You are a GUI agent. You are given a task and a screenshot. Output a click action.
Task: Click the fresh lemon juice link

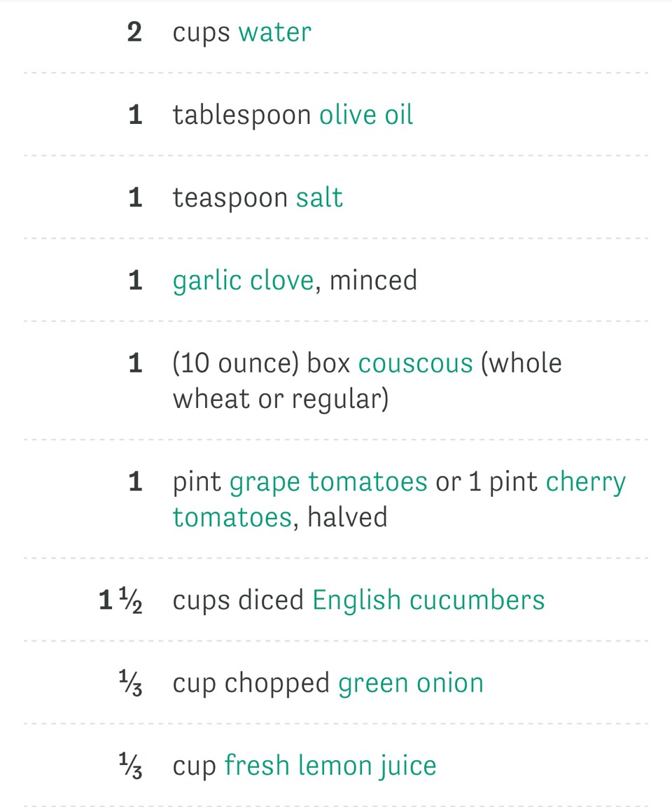(330, 766)
